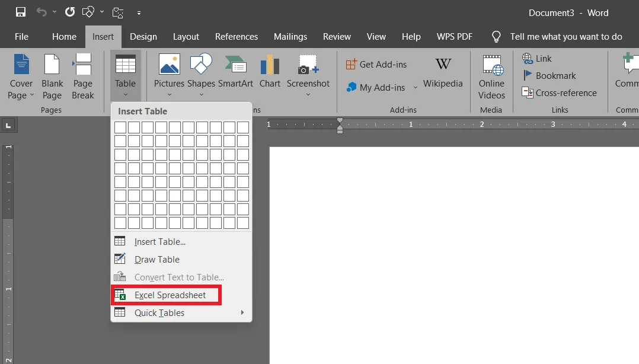Choose Draw Table from the menu
This screenshot has width=639, height=364.
181,260
